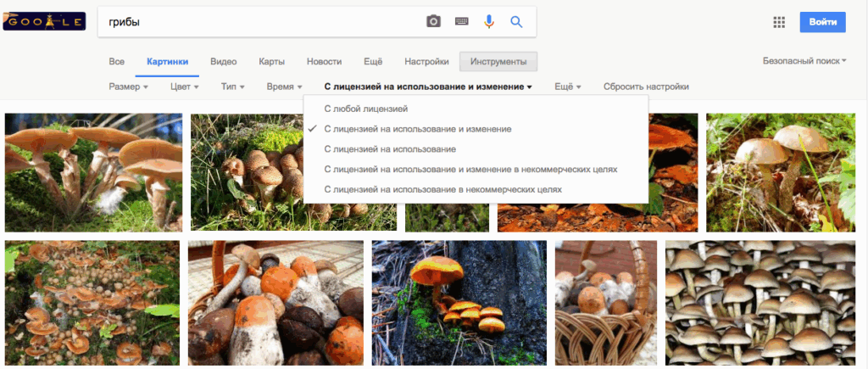Click into the search field with "грибы"
The image size is (868, 369).
click(254, 22)
